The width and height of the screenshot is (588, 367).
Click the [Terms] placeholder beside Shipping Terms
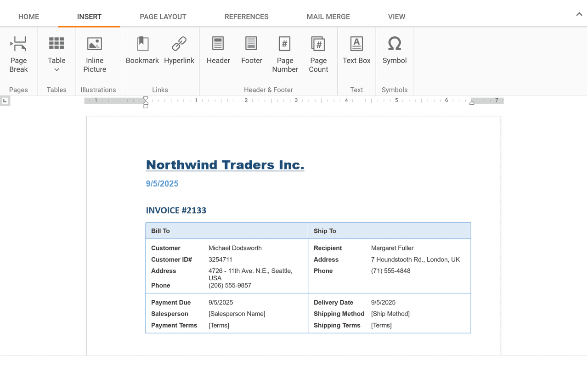(381, 325)
